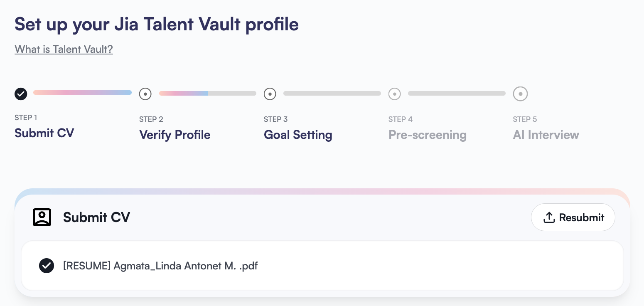Screen dimensions: 644x306
Task: Select the Step 5 AI Interview circle icon
Action: 521,94
